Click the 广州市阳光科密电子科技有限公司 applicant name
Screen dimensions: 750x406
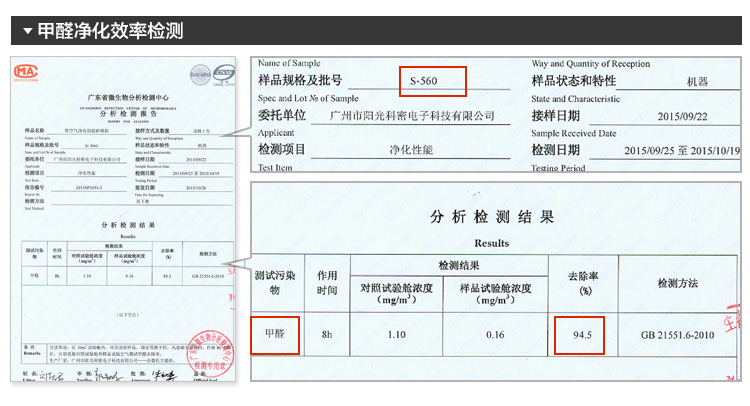pyautogui.click(x=412, y=116)
